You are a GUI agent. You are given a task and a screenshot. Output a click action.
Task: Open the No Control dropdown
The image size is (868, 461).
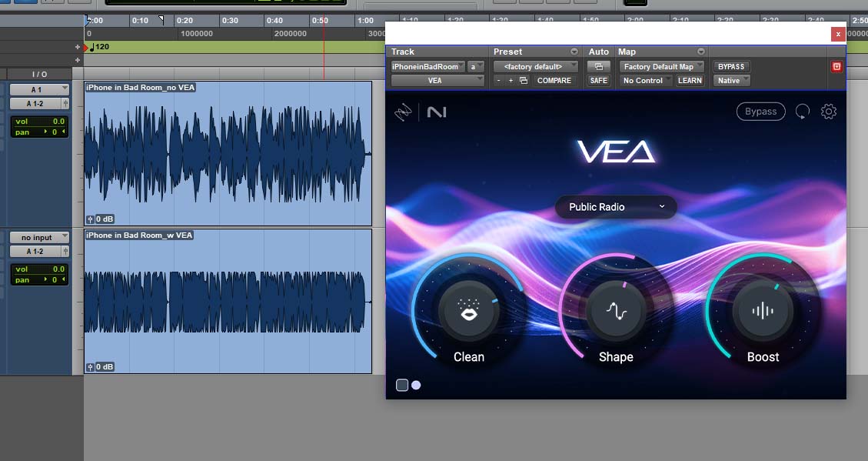(645, 80)
